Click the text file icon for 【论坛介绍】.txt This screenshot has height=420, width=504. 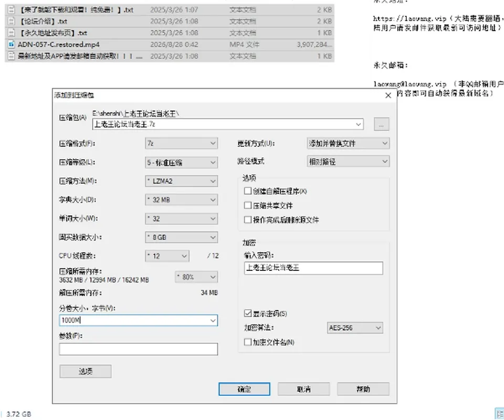click(x=11, y=21)
